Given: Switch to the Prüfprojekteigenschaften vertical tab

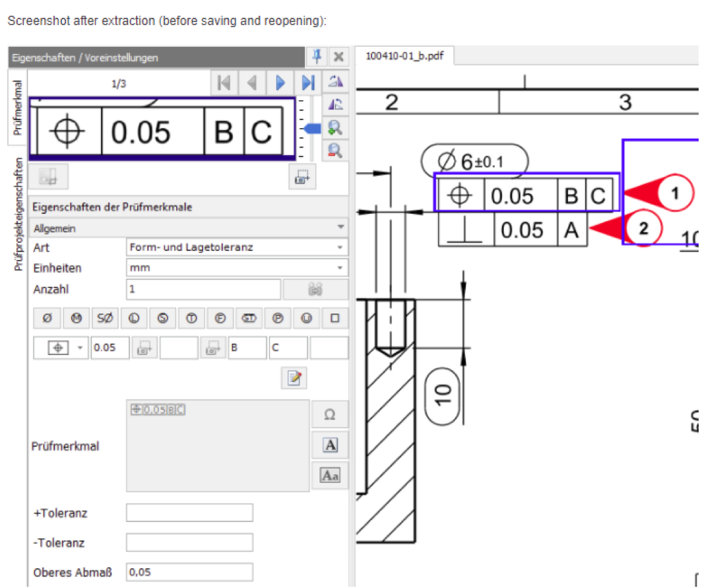Looking at the screenshot, I should 18,214.
